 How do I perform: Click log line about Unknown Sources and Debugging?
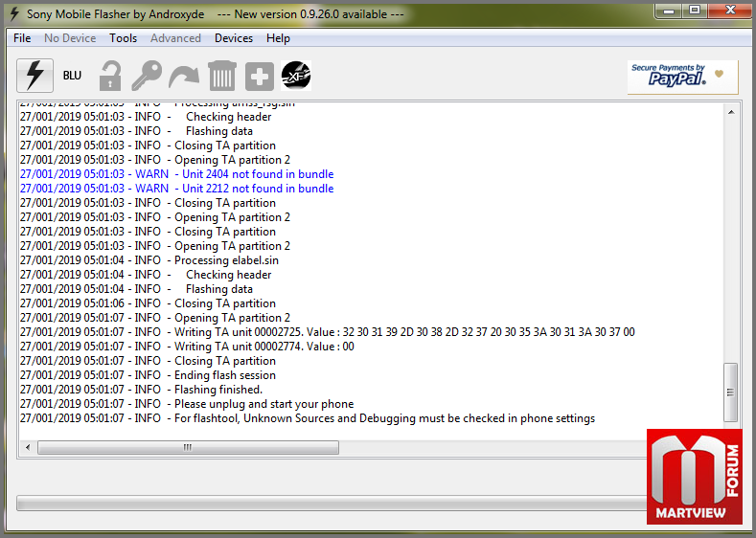click(x=308, y=418)
